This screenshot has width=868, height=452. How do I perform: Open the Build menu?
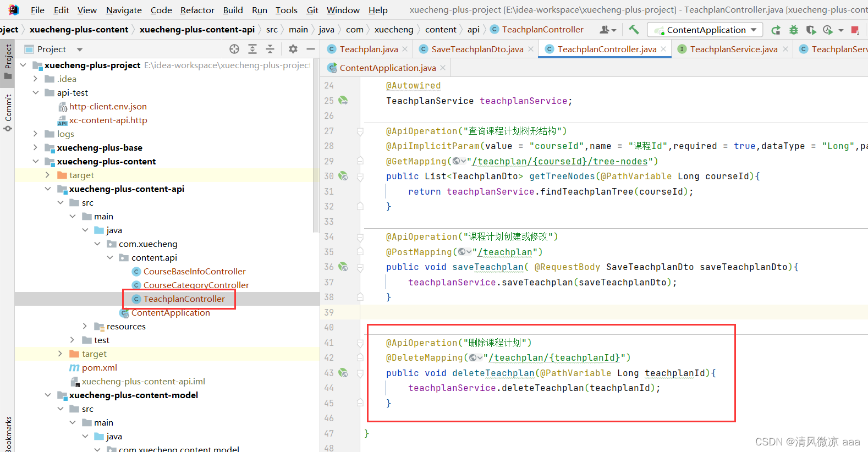(233, 10)
